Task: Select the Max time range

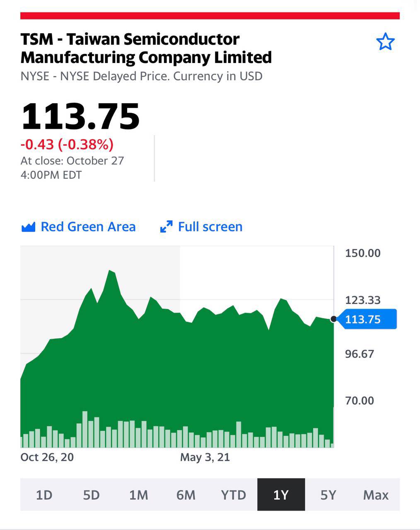Action: (376, 495)
